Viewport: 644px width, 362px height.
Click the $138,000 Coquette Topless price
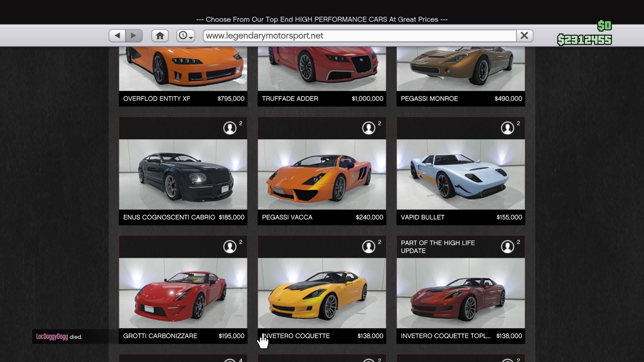pyautogui.click(x=509, y=336)
